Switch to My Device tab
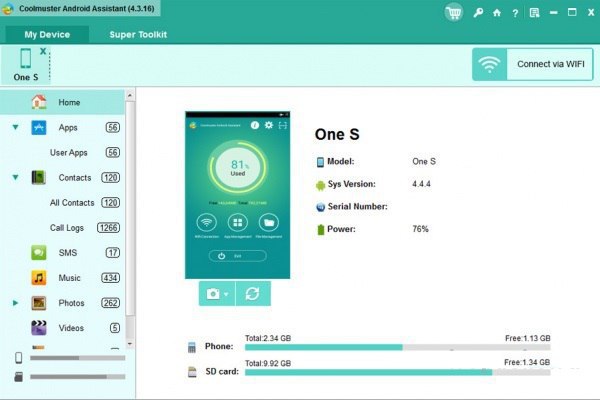600x400 pixels. pyautogui.click(x=47, y=34)
